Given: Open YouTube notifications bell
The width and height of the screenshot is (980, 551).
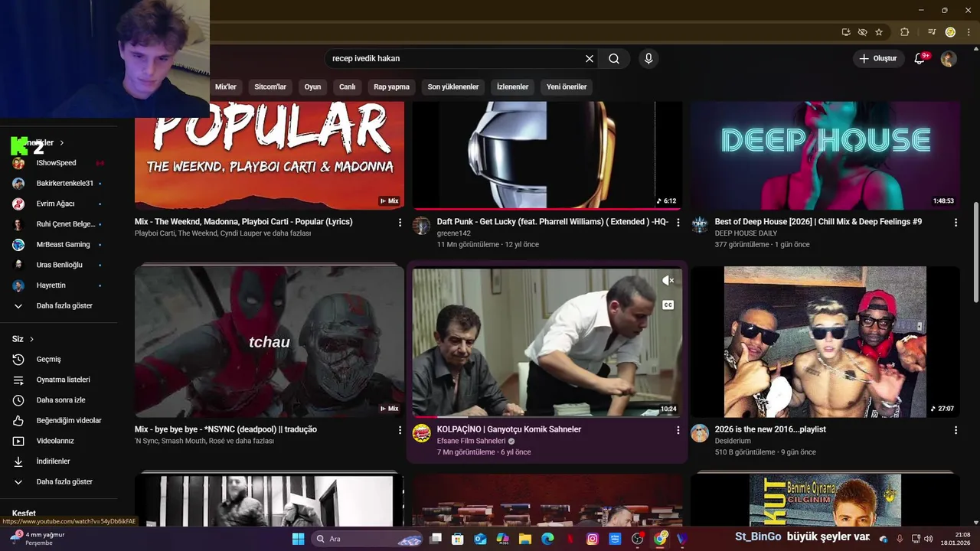Looking at the screenshot, I should pos(920,58).
